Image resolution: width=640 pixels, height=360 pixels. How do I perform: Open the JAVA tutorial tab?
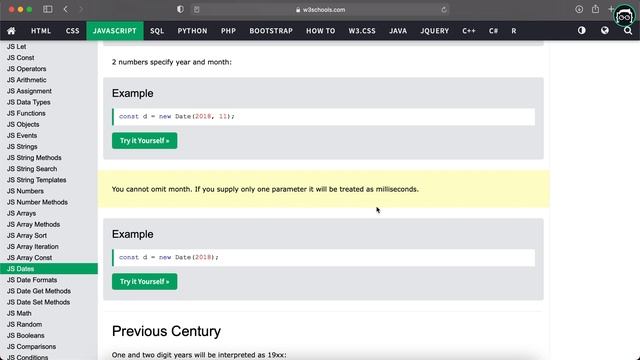point(398,31)
